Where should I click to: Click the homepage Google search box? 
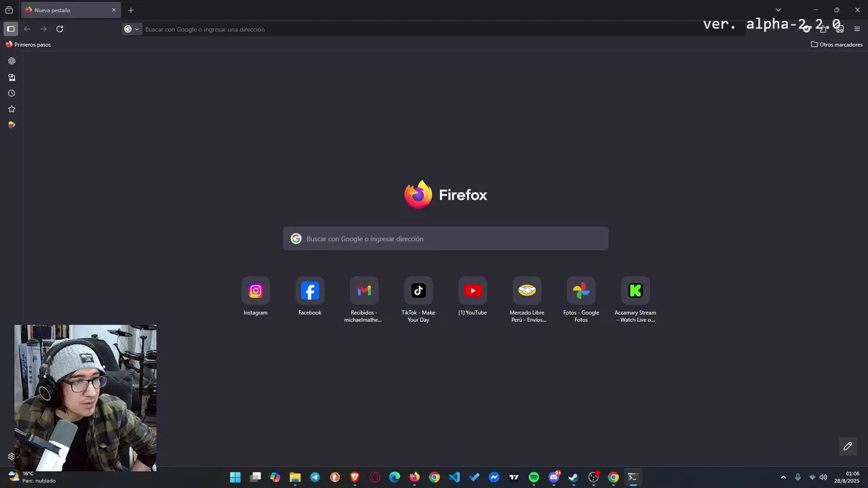(x=446, y=239)
